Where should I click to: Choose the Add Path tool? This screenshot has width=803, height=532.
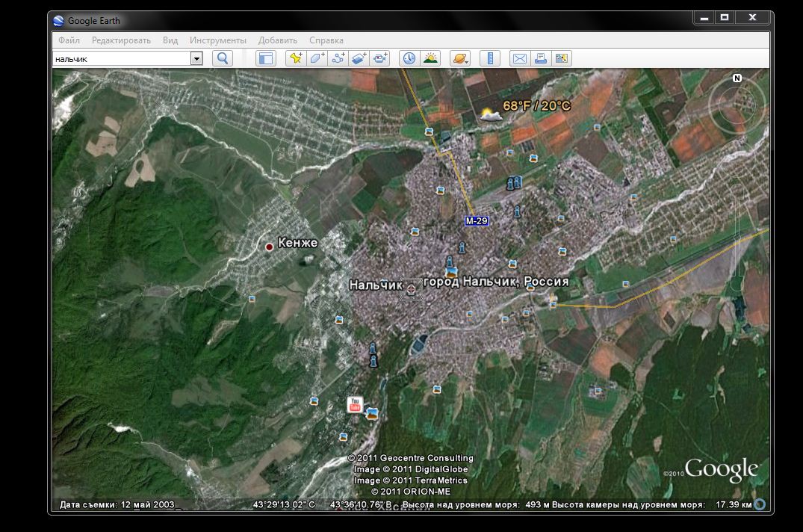tap(338, 58)
